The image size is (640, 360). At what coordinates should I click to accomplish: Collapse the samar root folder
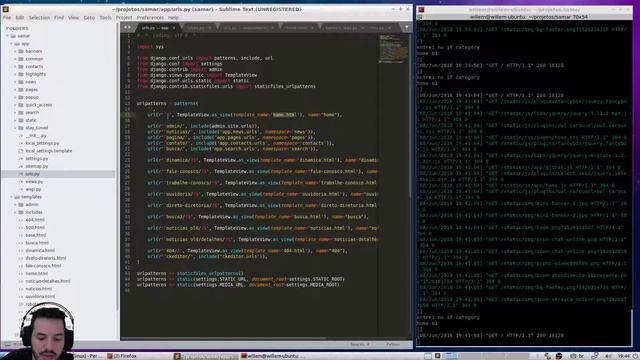coord(7,36)
